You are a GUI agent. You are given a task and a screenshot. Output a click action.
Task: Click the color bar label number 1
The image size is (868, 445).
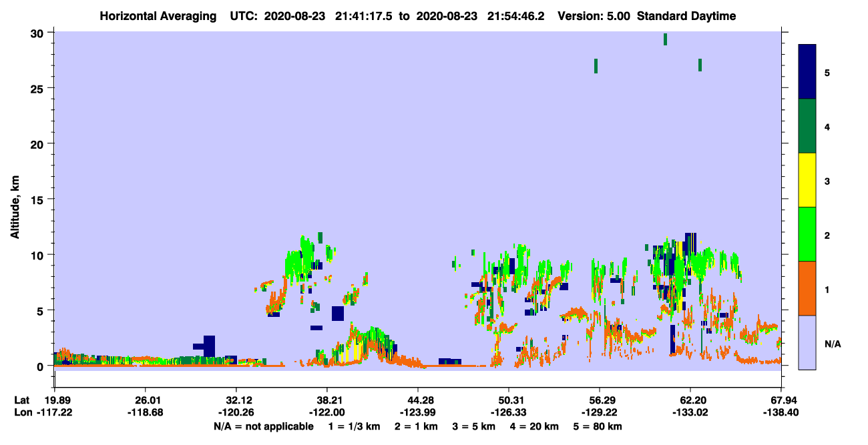coord(827,290)
